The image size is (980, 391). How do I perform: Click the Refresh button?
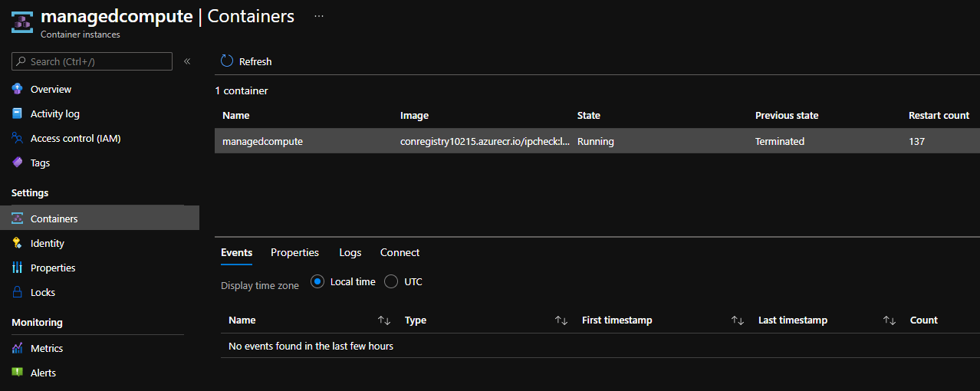[x=246, y=61]
